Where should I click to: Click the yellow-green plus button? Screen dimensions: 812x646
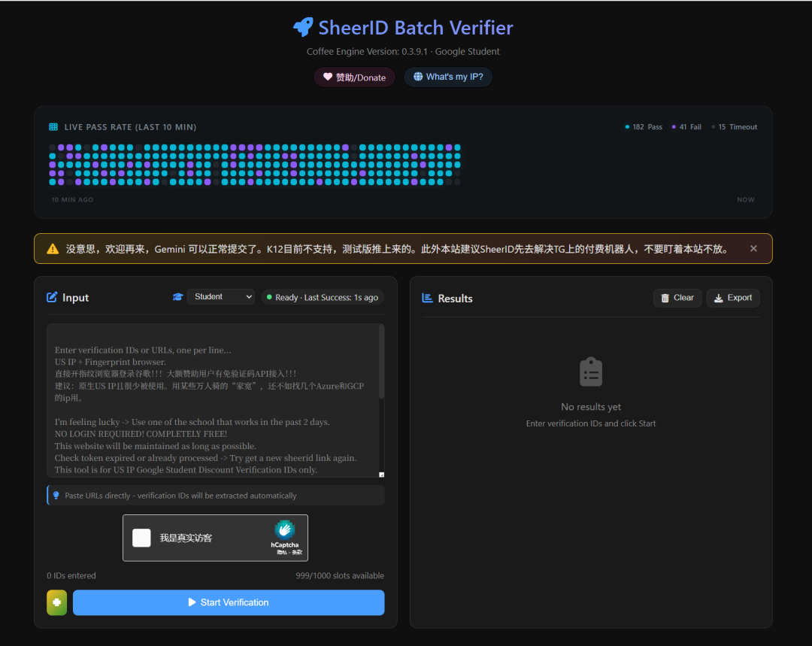(x=57, y=602)
